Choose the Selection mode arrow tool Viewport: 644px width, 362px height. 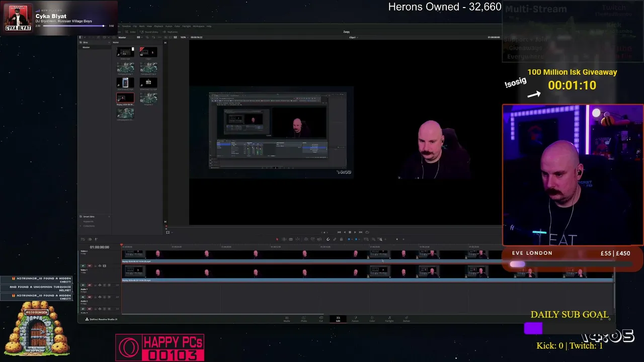(x=277, y=239)
